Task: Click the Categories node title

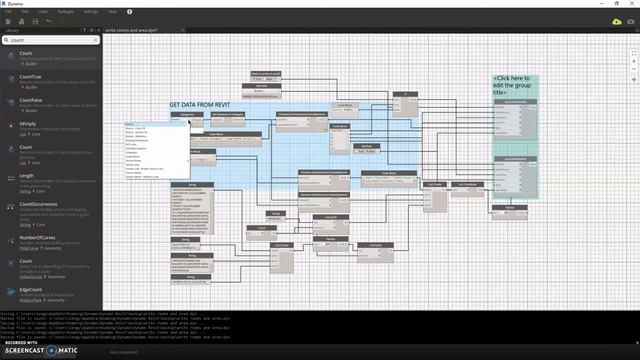Action: [187, 114]
